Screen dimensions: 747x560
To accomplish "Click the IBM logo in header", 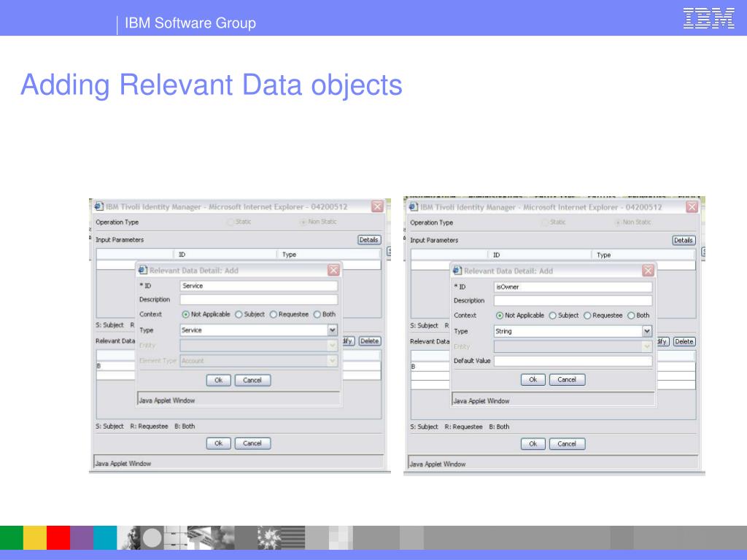I will click(x=708, y=18).
